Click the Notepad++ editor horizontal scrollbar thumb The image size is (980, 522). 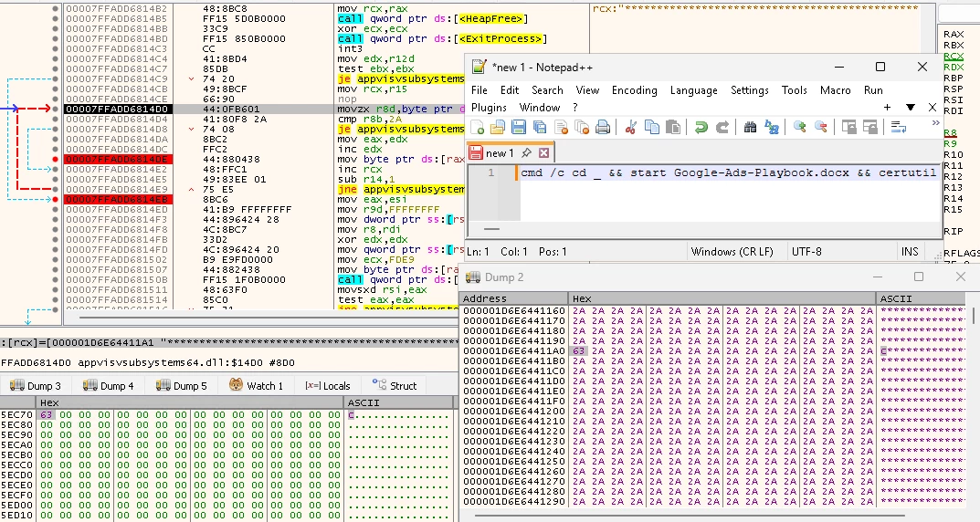tap(492, 229)
